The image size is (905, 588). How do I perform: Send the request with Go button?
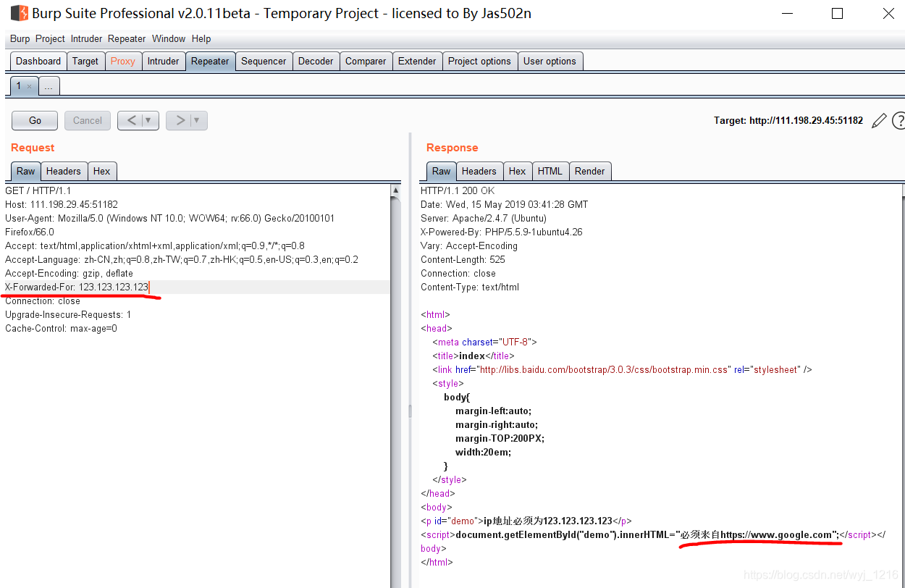click(35, 120)
